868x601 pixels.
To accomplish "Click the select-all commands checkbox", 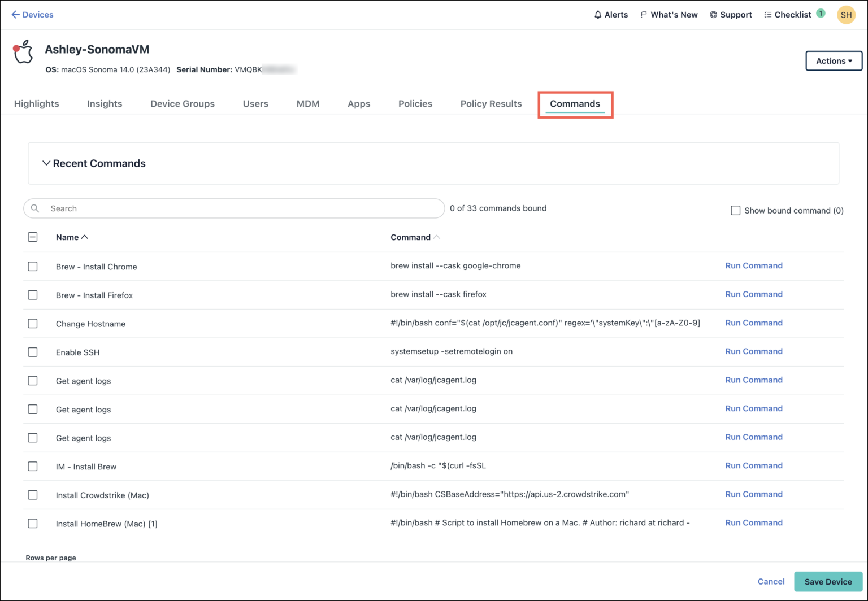I will tap(33, 237).
